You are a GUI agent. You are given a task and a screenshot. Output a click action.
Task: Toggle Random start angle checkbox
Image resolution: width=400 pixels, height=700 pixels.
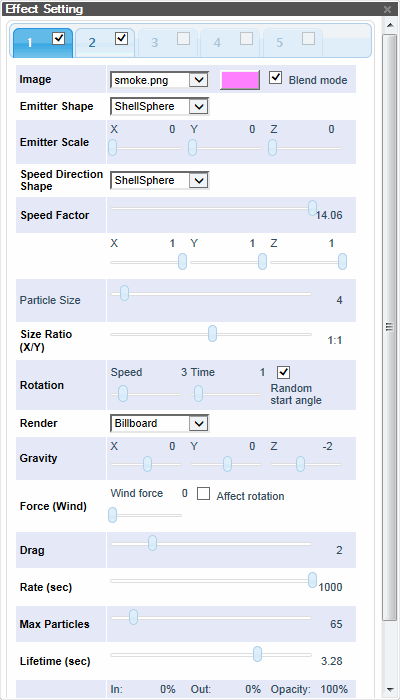[283, 372]
